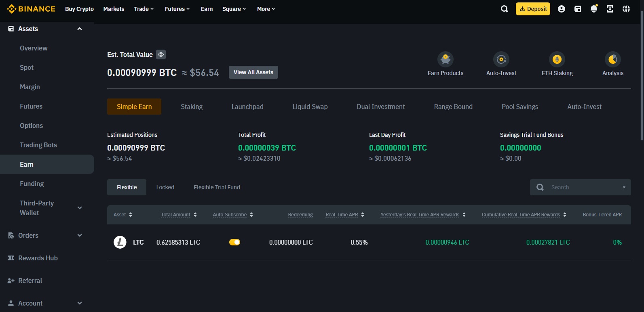Click the View All Assets button
Screen dimensions: 644x312
coord(253,72)
